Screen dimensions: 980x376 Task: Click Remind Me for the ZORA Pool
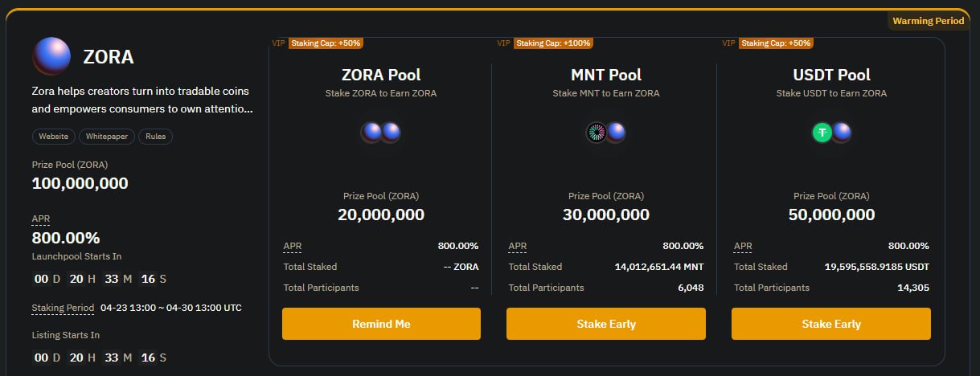pyautogui.click(x=381, y=324)
